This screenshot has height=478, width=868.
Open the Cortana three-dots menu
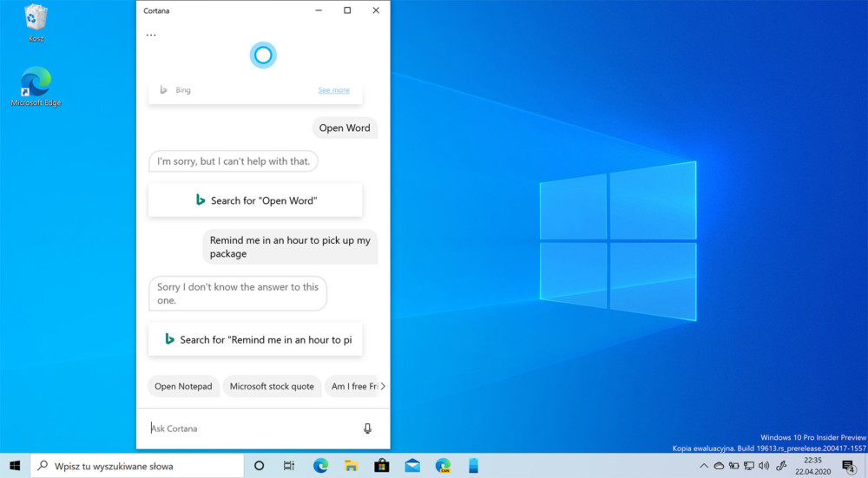click(151, 35)
